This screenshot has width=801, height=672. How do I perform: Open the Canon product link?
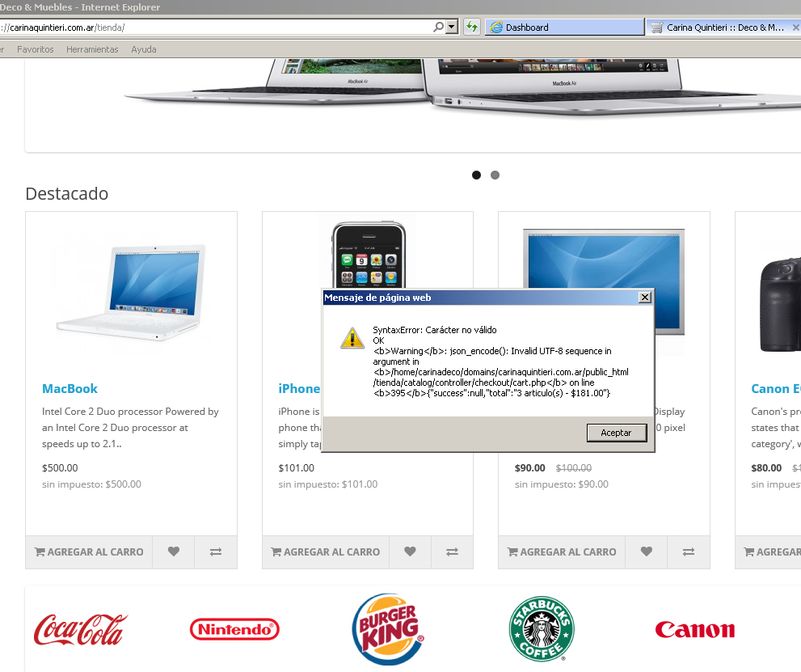coord(775,389)
